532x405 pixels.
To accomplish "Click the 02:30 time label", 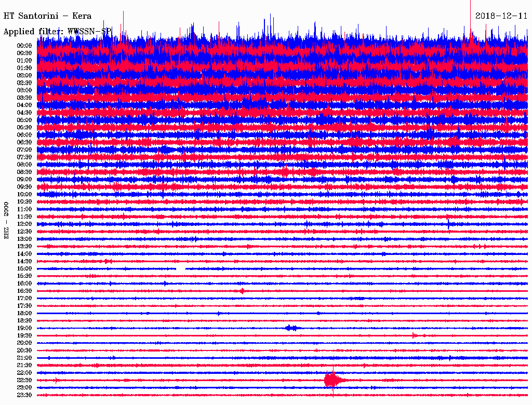I will click(24, 83).
